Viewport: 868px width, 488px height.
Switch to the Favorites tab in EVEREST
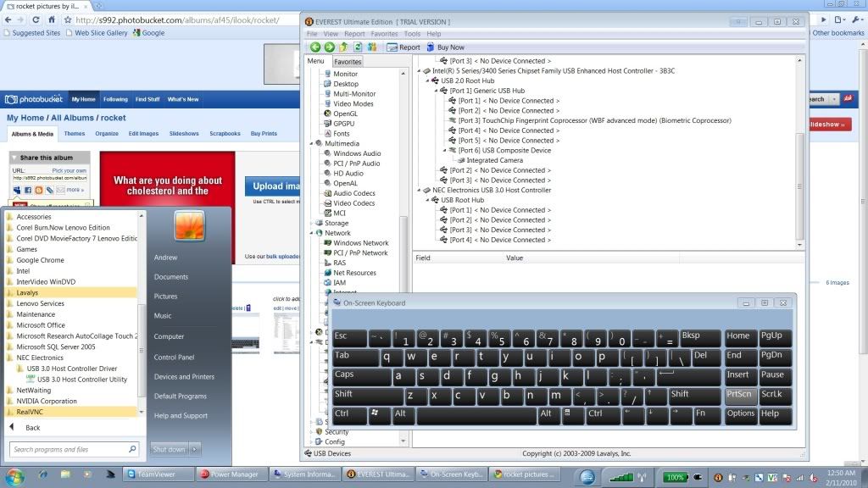(x=347, y=61)
